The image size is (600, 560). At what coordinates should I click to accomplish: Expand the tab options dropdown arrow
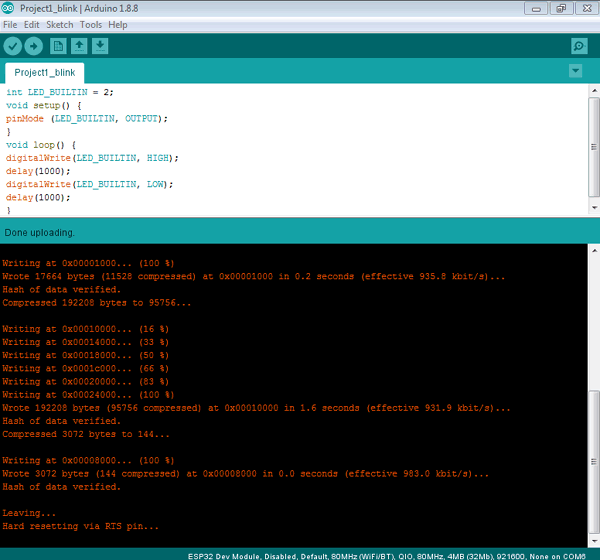point(575,71)
